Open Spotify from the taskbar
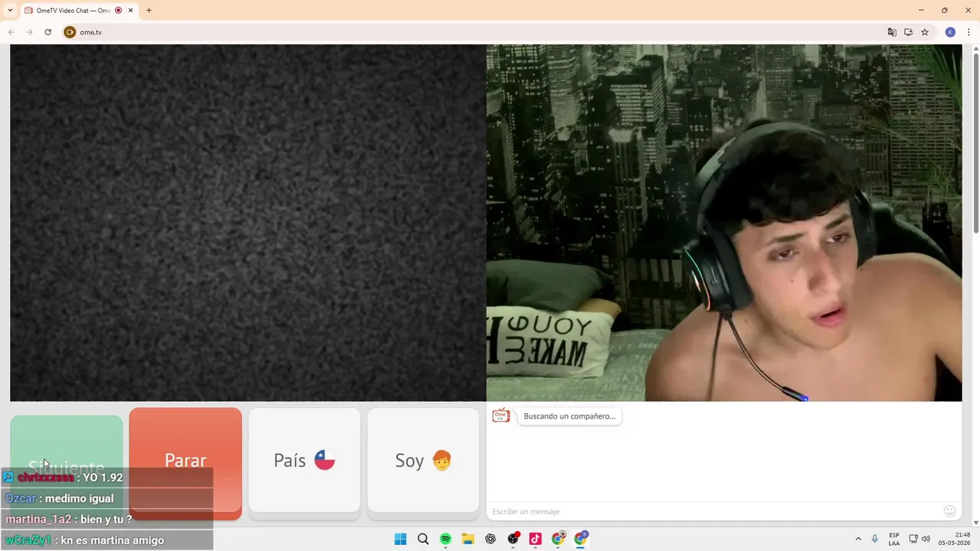The height and width of the screenshot is (551, 980). coord(446,539)
